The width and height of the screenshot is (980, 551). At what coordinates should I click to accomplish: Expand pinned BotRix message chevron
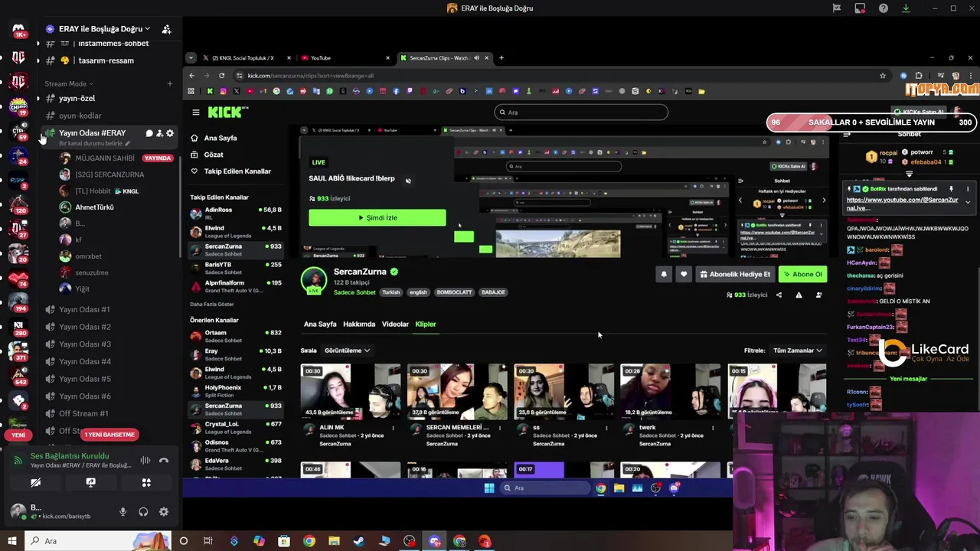tap(968, 202)
